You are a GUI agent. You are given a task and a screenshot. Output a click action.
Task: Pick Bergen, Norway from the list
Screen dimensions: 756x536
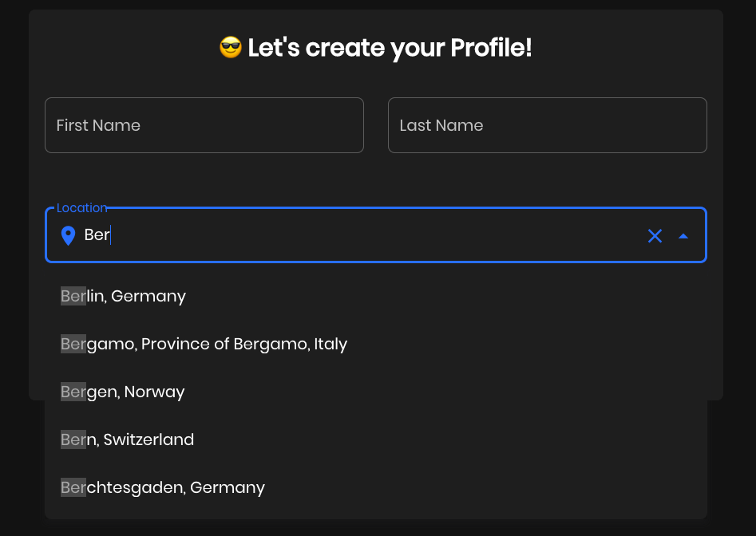tap(122, 392)
